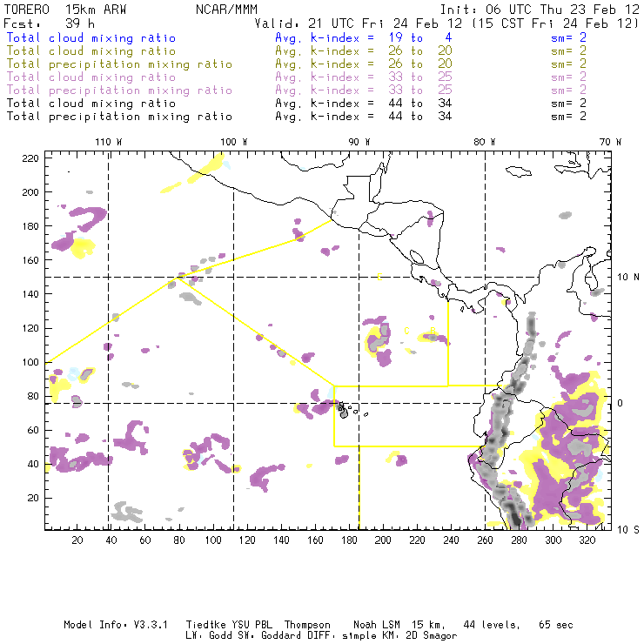
Task: Select the "70 W" longitude label
Action: [x=610, y=142]
